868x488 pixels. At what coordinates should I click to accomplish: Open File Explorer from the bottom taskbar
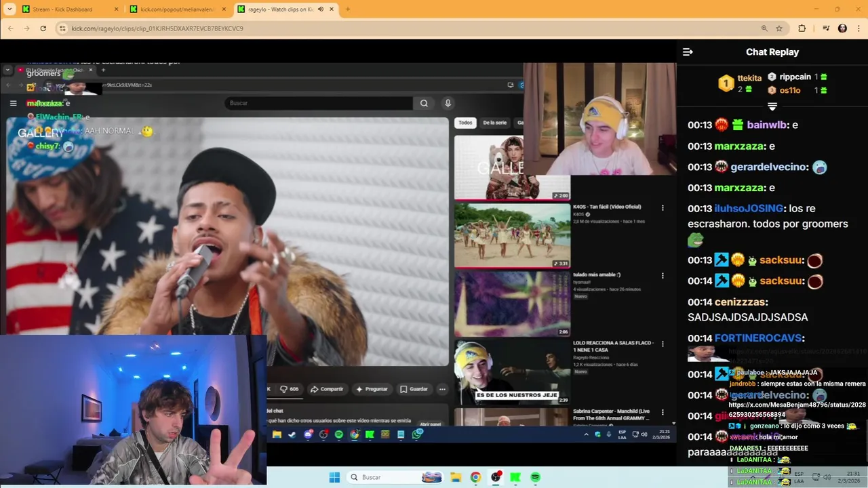[456, 477]
